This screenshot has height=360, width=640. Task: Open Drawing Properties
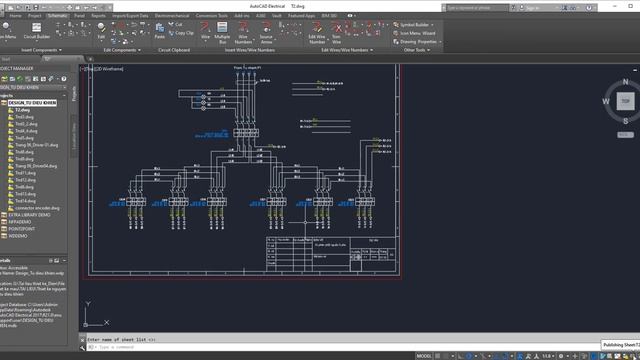tap(415, 42)
